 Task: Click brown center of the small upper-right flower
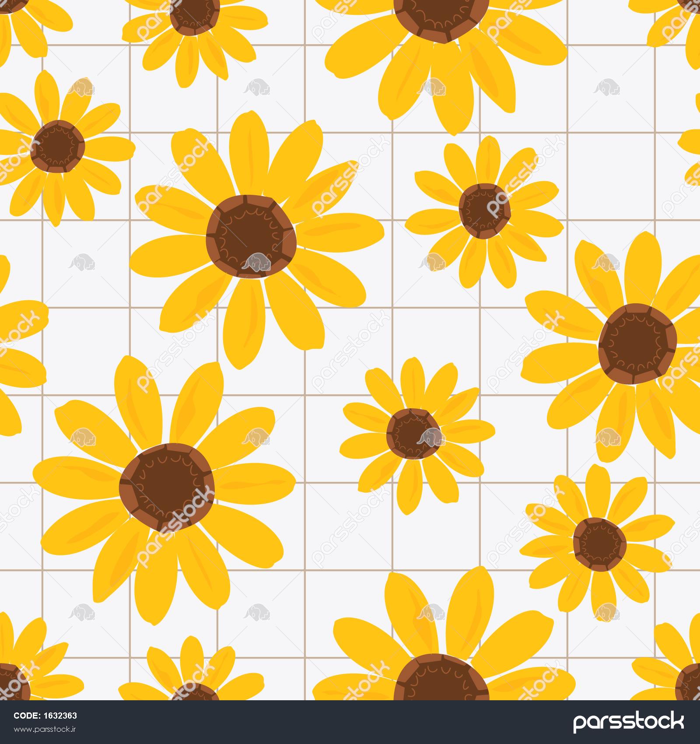(x=485, y=211)
